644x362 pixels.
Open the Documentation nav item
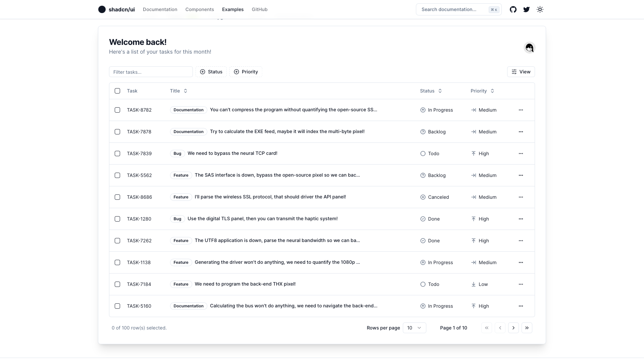click(160, 9)
